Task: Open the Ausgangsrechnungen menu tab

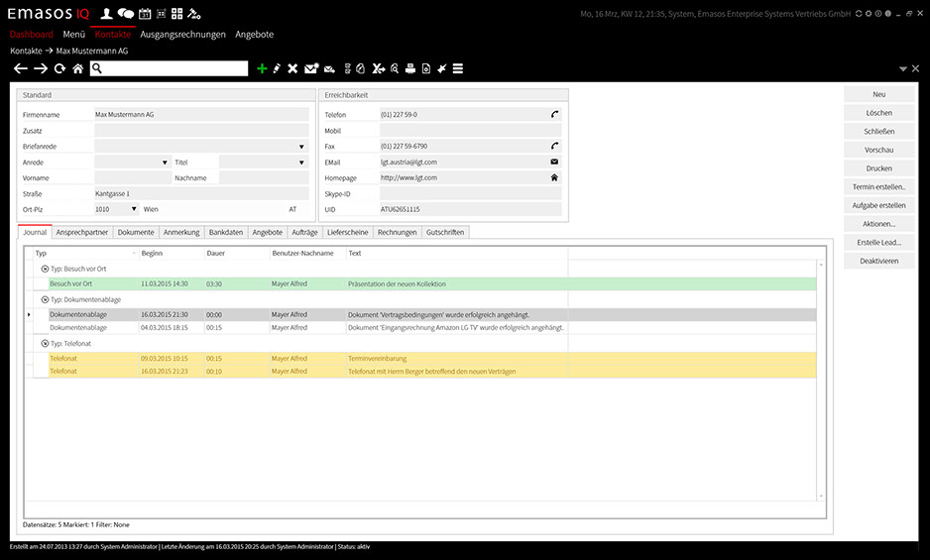Action: [182, 34]
